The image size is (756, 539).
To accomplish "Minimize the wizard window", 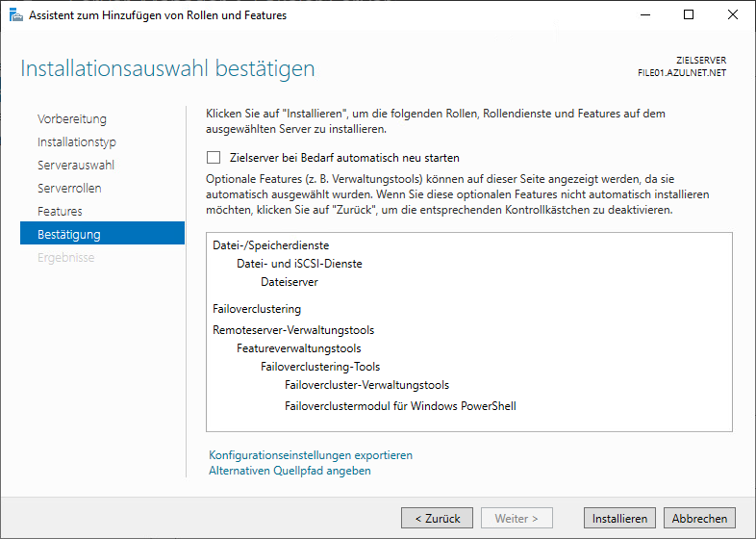I will point(644,15).
